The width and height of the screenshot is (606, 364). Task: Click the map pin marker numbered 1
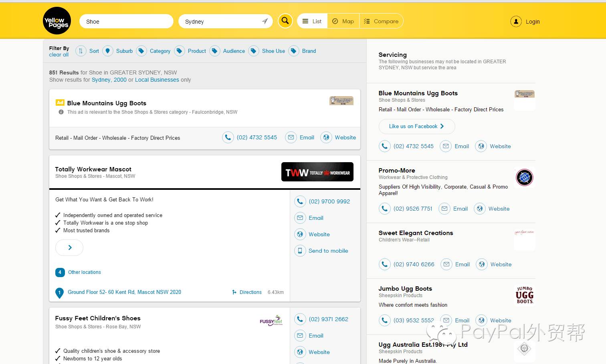tap(59, 293)
